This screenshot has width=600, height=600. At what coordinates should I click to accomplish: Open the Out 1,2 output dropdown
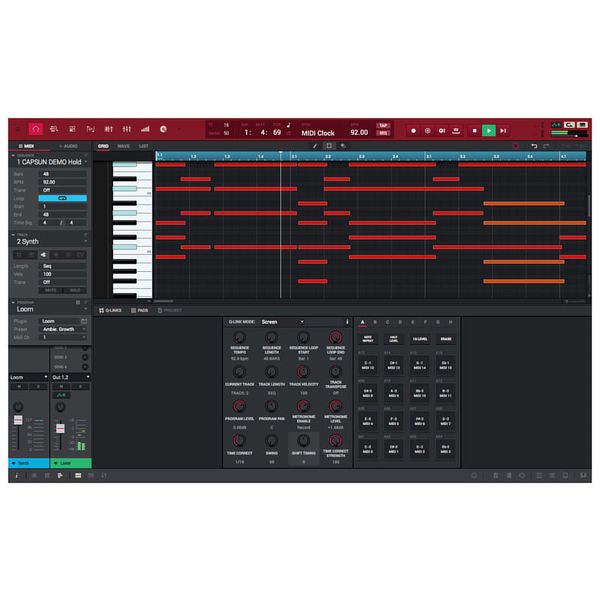71,377
